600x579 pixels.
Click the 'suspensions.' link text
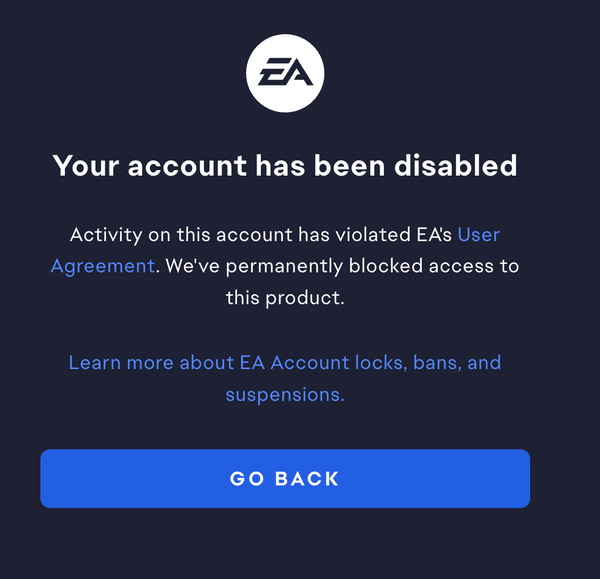tap(285, 395)
